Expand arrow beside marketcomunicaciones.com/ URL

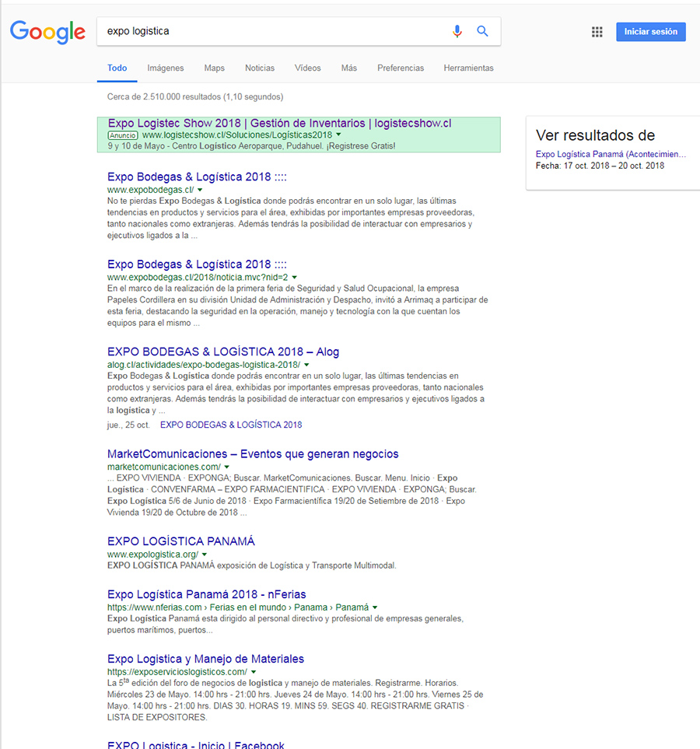227,467
